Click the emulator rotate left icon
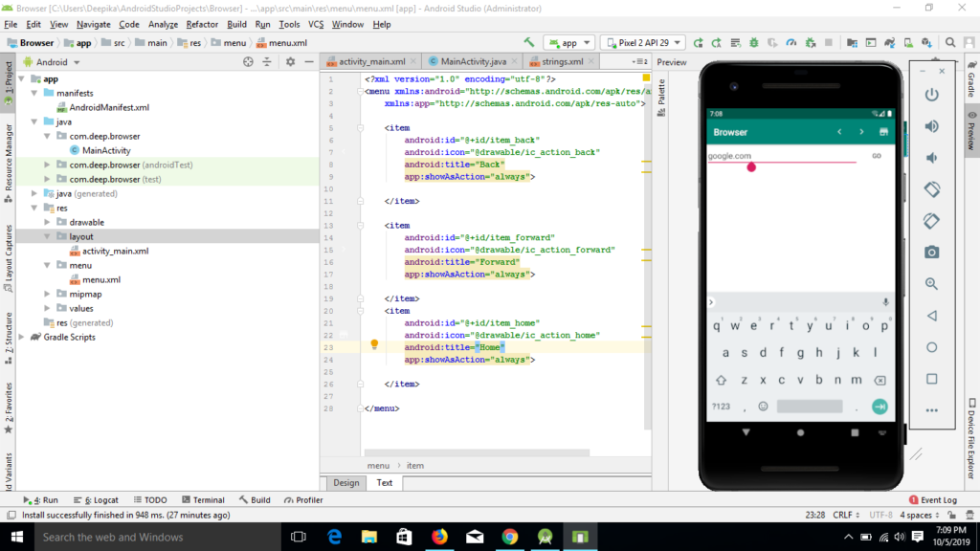Screen dimensions: 980x551 pyautogui.click(x=932, y=189)
